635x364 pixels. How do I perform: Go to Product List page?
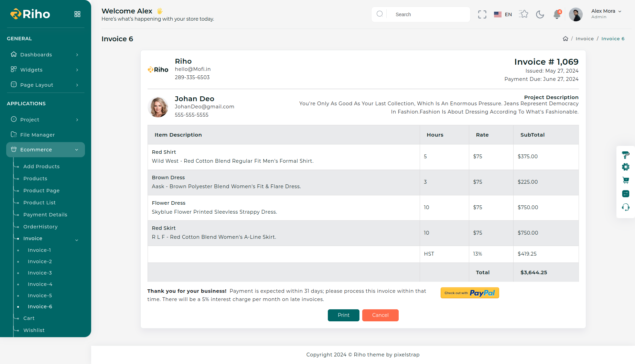pos(40,203)
